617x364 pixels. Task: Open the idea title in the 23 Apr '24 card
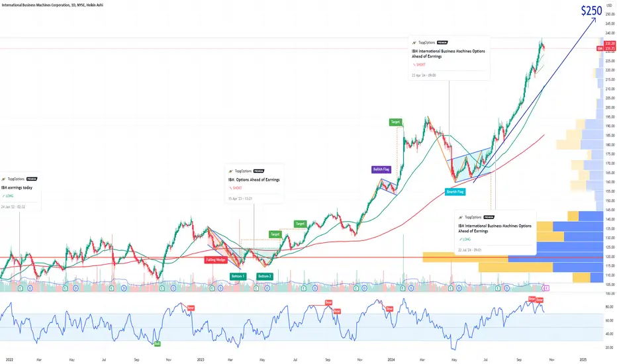coord(448,54)
